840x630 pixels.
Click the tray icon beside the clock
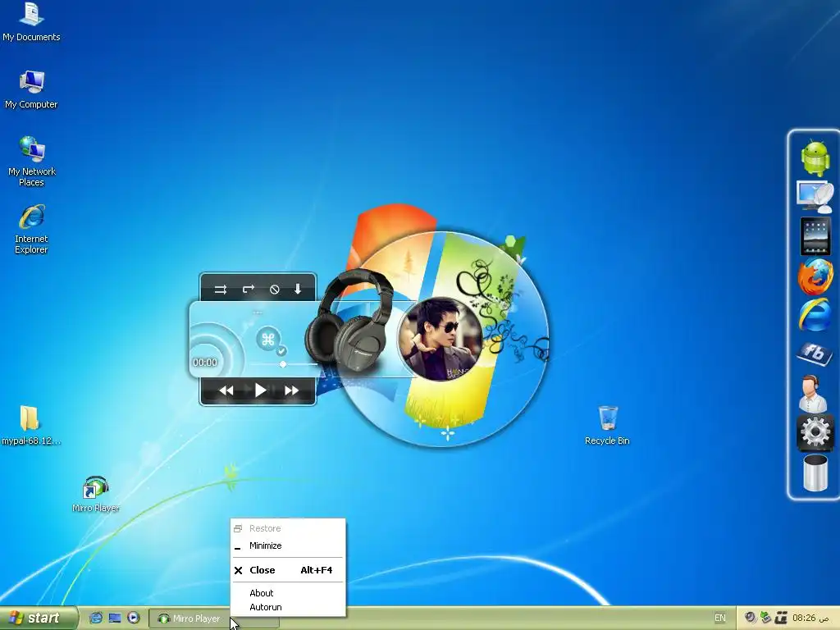click(x=781, y=618)
